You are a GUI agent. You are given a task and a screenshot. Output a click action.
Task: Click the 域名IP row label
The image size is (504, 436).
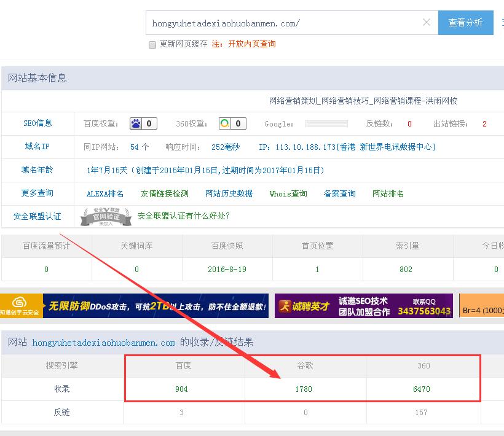click(37, 147)
